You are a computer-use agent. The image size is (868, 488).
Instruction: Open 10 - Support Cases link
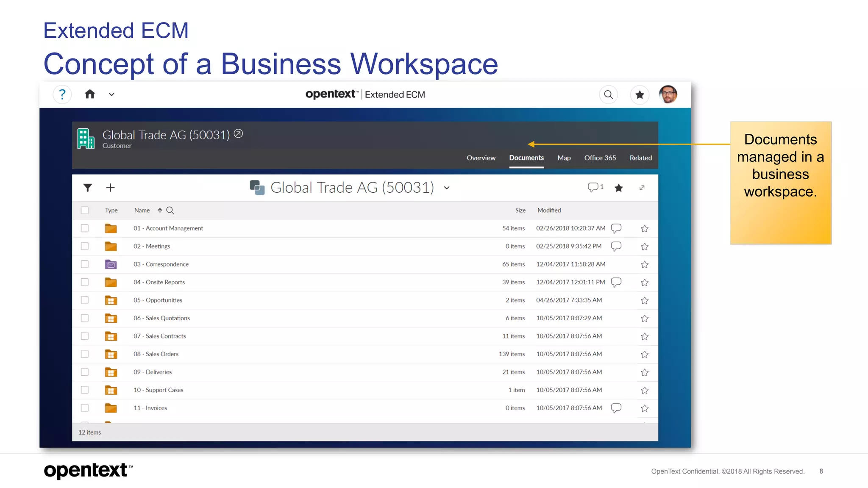159,390
